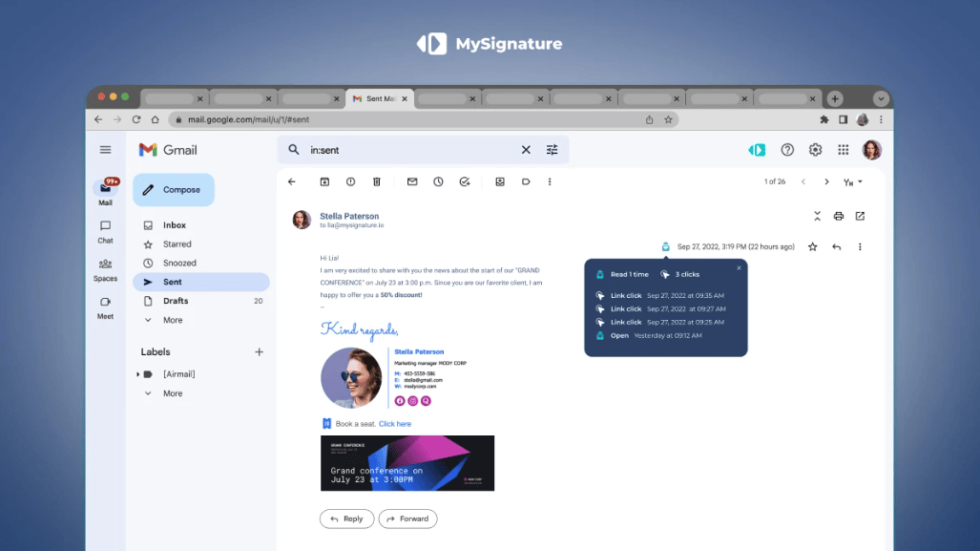Viewport: 980px width, 551px height.
Task: Expand the [Airmail] label section
Action: [x=138, y=373]
